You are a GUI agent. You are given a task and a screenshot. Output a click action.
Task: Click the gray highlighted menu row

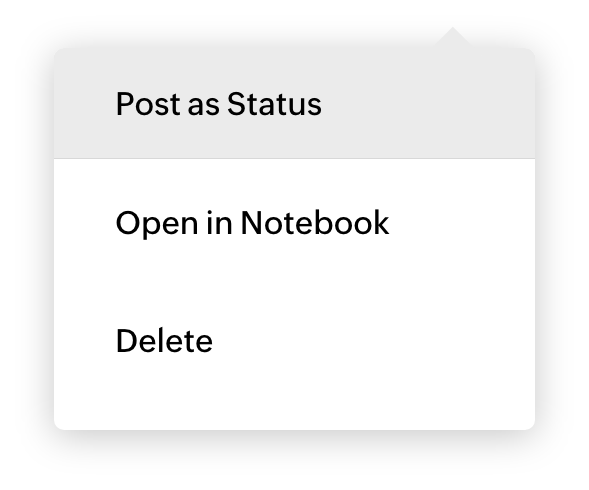pos(294,104)
